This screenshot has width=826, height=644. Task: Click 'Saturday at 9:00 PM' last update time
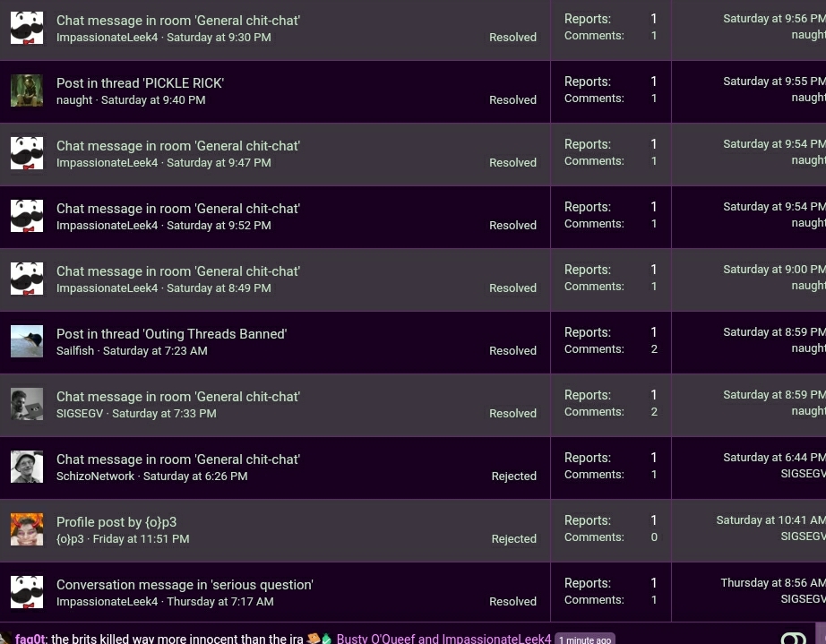coord(774,269)
